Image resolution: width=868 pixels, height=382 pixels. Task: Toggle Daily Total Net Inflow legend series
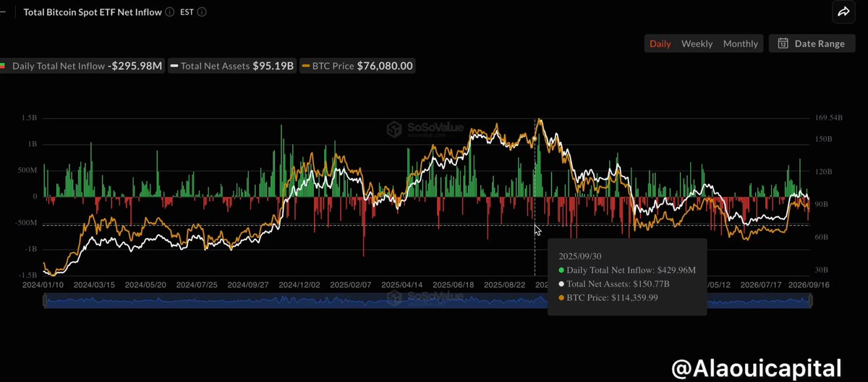[x=81, y=66]
